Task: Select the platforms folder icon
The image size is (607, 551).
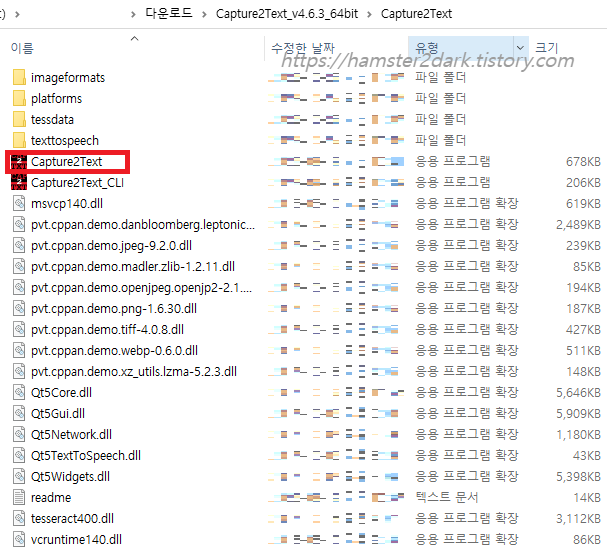Action: point(19,98)
